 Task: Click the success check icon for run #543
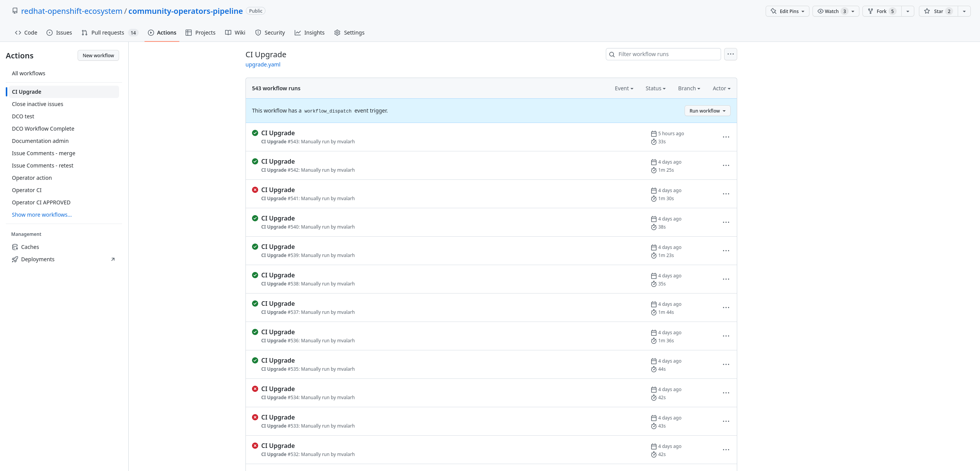coord(255,133)
